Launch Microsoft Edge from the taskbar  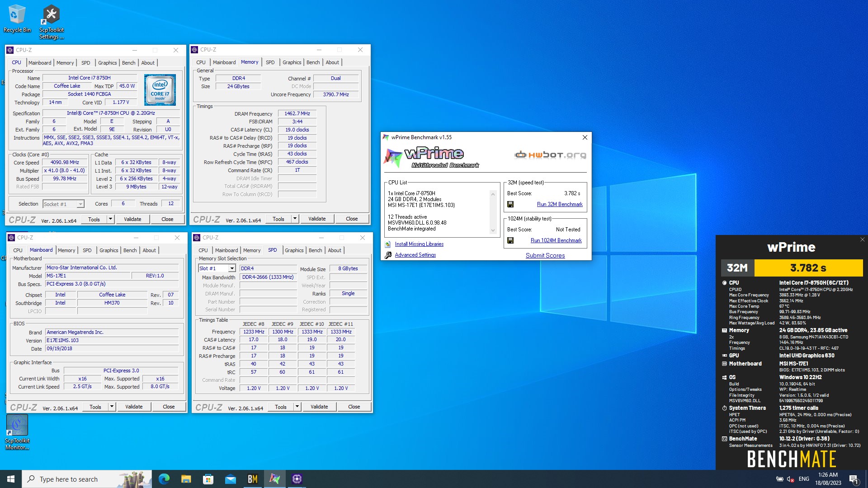tap(164, 479)
